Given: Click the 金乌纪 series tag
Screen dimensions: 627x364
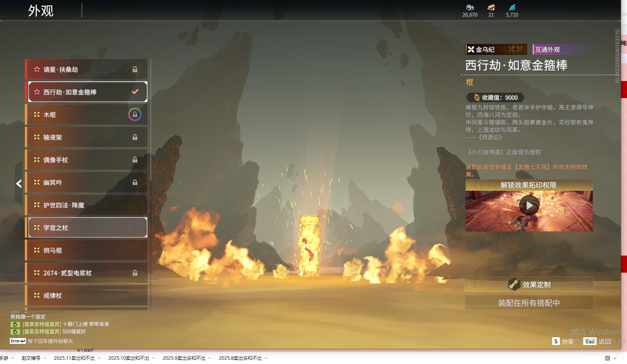Looking at the screenshot, I should click(496, 50).
